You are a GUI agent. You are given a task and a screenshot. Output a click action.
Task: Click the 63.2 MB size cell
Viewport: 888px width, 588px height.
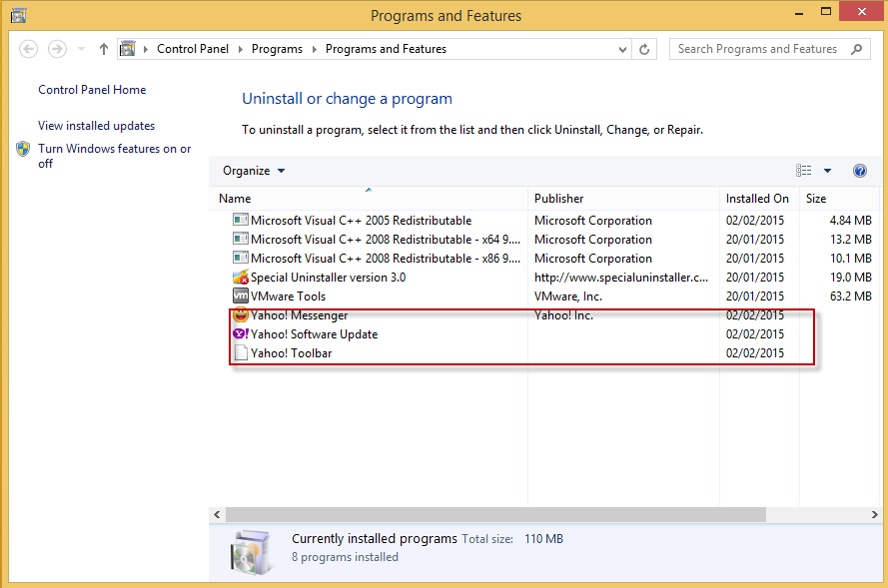coord(851,295)
